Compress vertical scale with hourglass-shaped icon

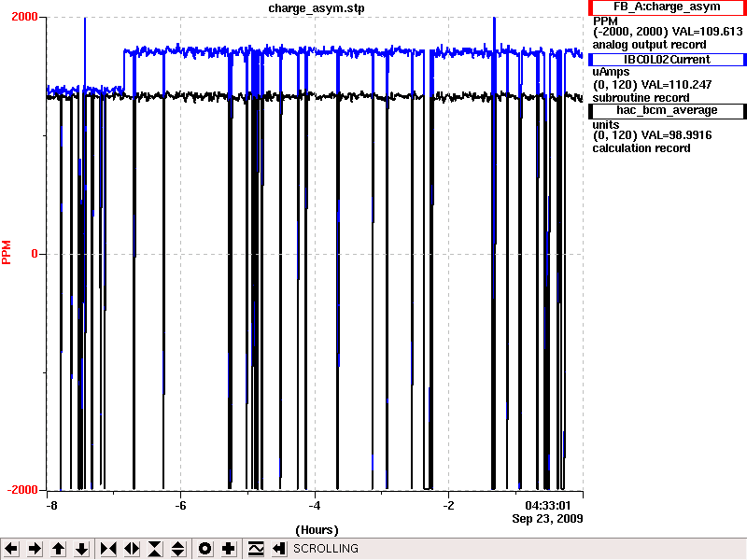[x=155, y=549]
